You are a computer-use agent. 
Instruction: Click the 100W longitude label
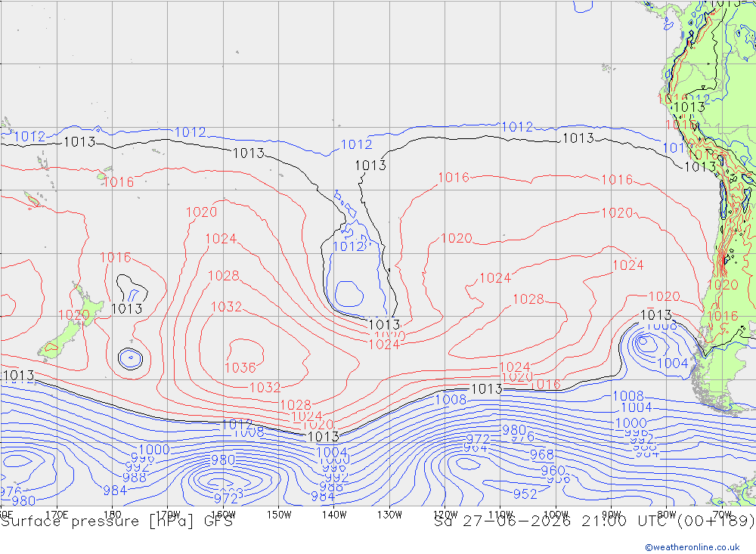click(556, 515)
